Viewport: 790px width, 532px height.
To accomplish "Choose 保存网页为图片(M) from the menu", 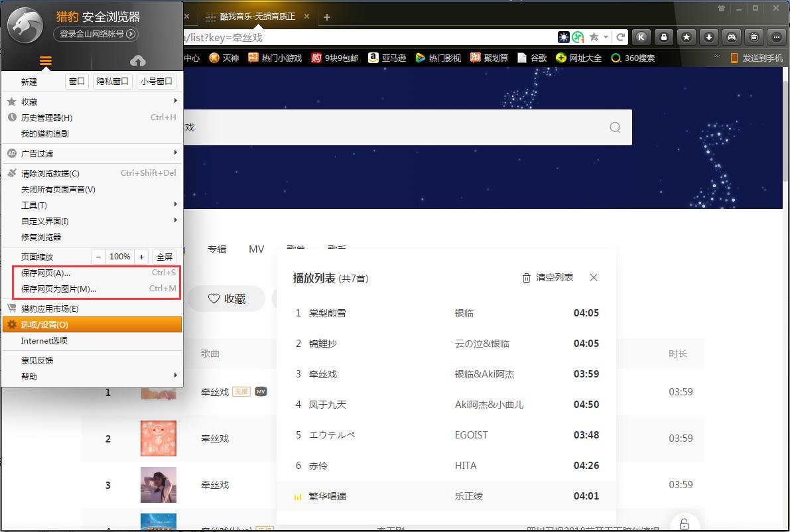I will point(58,289).
